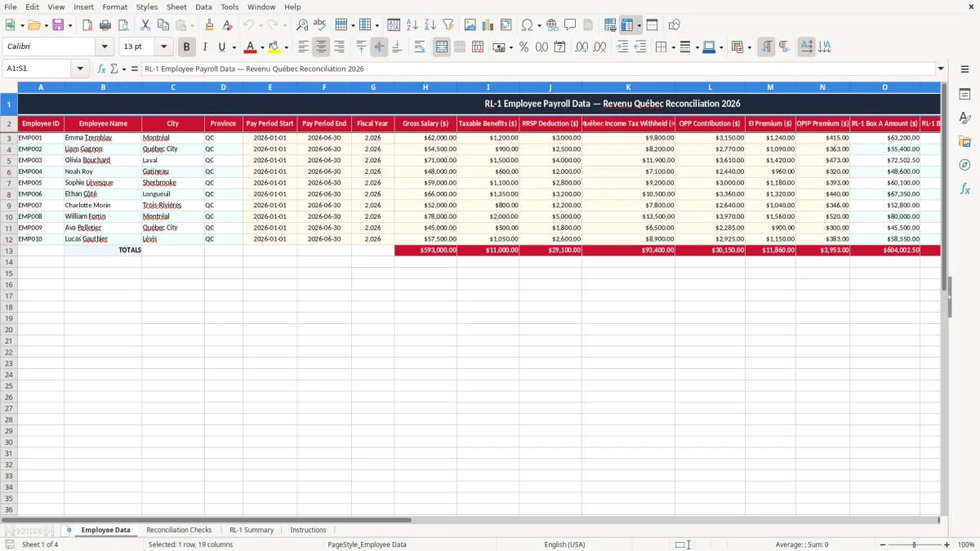The width and height of the screenshot is (980, 551).
Task: Toggle Center Vertically alignment
Action: 379,47
